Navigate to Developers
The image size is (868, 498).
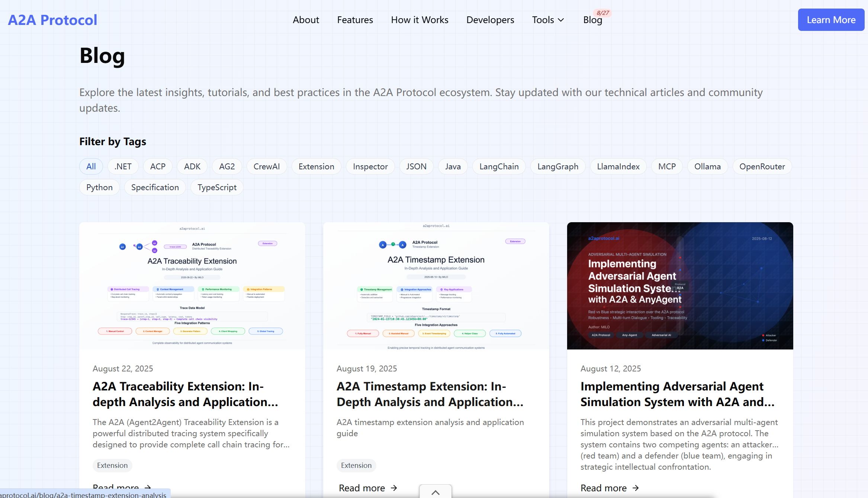pyautogui.click(x=490, y=20)
